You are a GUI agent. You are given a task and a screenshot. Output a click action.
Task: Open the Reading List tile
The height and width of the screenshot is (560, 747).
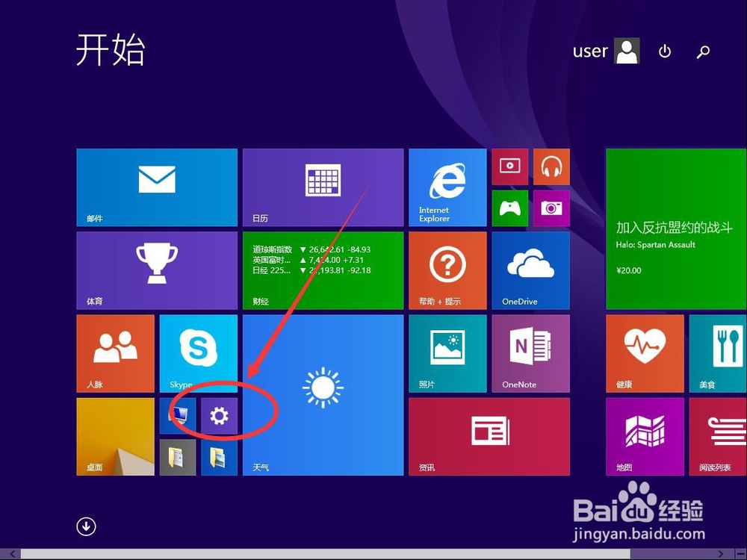coord(718,437)
